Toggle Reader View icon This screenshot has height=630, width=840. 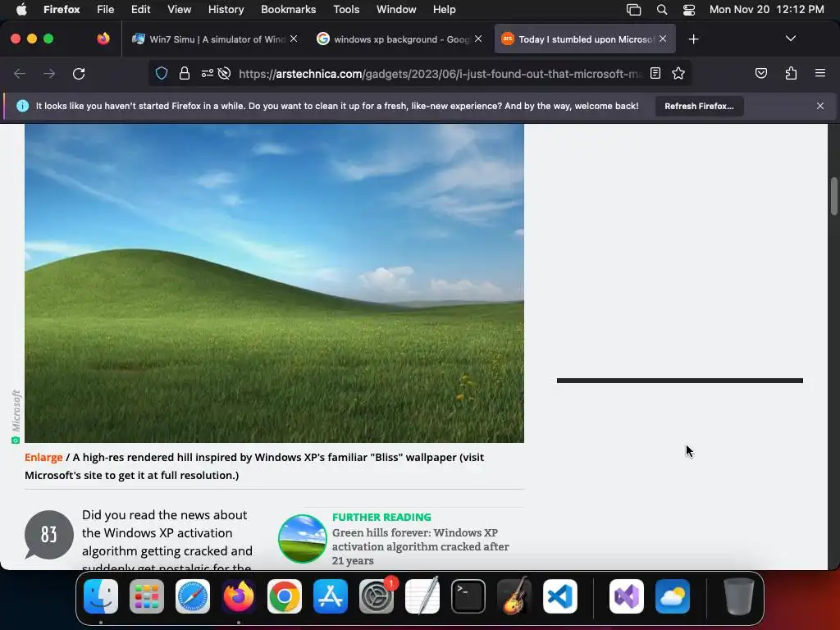[x=655, y=73]
